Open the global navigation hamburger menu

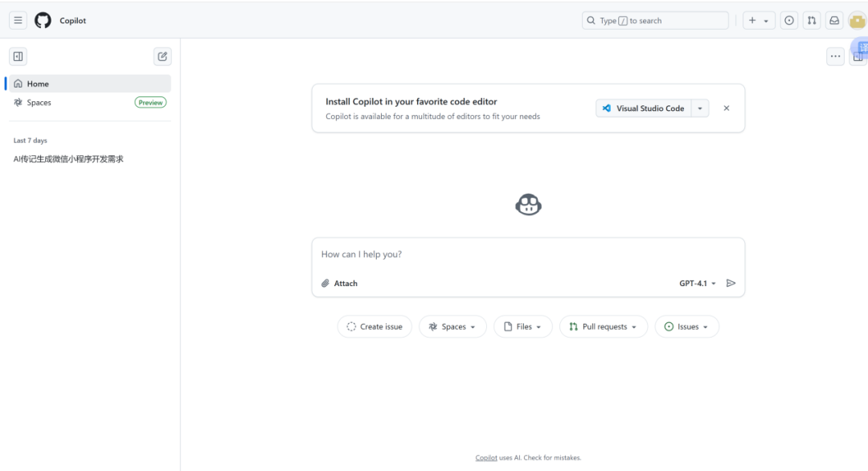[x=18, y=20]
